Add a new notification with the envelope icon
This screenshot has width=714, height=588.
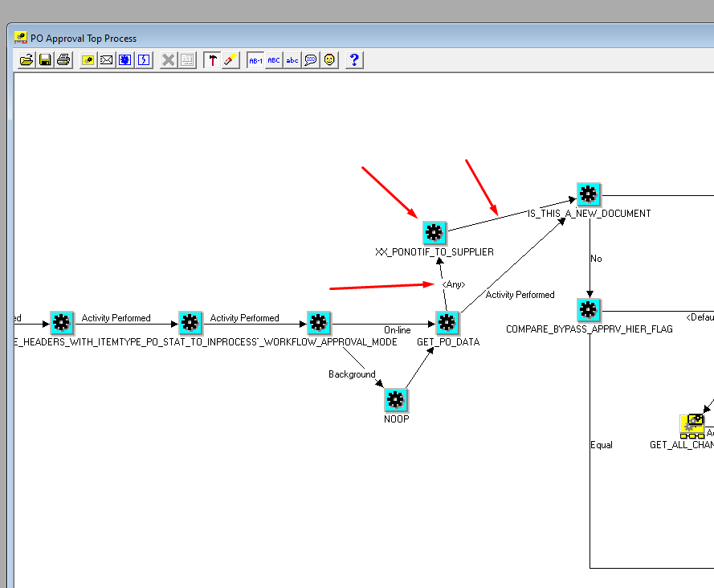pyautogui.click(x=107, y=60)
